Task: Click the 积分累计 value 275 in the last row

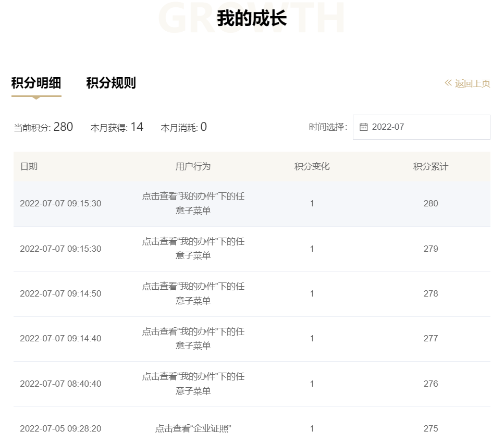Action: (431, 428)
